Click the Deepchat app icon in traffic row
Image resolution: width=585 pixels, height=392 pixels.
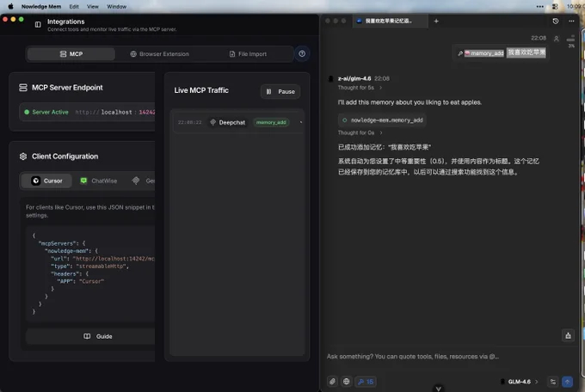coord(212,122)
